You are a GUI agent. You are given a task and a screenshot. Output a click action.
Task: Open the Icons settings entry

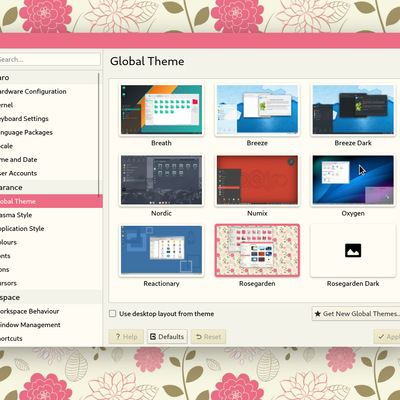(51, 270)
